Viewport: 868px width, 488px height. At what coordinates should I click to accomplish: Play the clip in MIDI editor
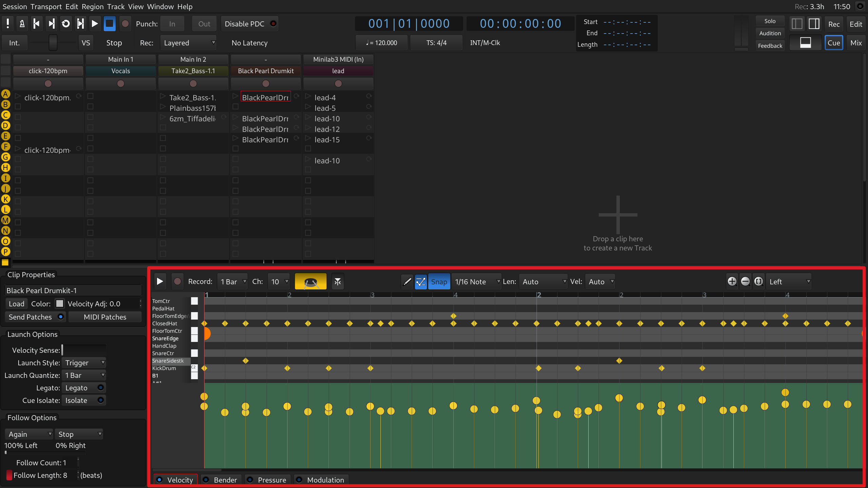pyautogui.click(x=160, y=282)
